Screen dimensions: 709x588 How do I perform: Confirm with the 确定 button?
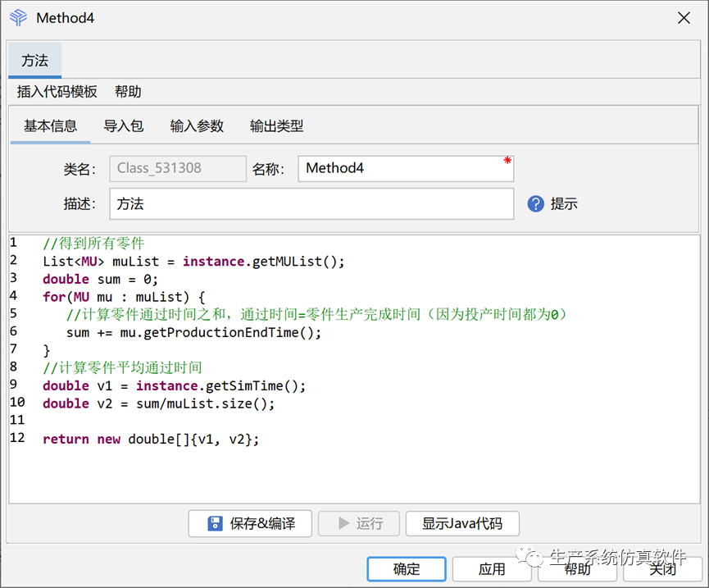coord(406,568)
